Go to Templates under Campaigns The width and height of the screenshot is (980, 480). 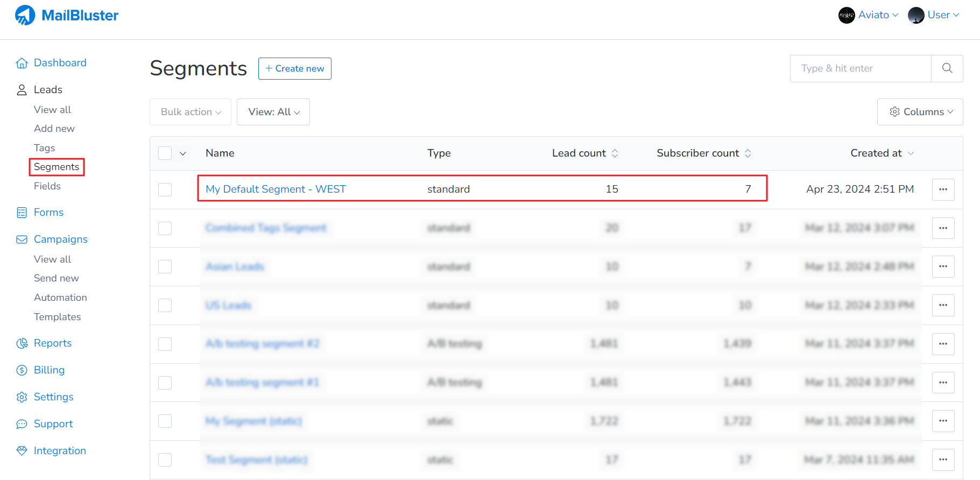[57, 317]
